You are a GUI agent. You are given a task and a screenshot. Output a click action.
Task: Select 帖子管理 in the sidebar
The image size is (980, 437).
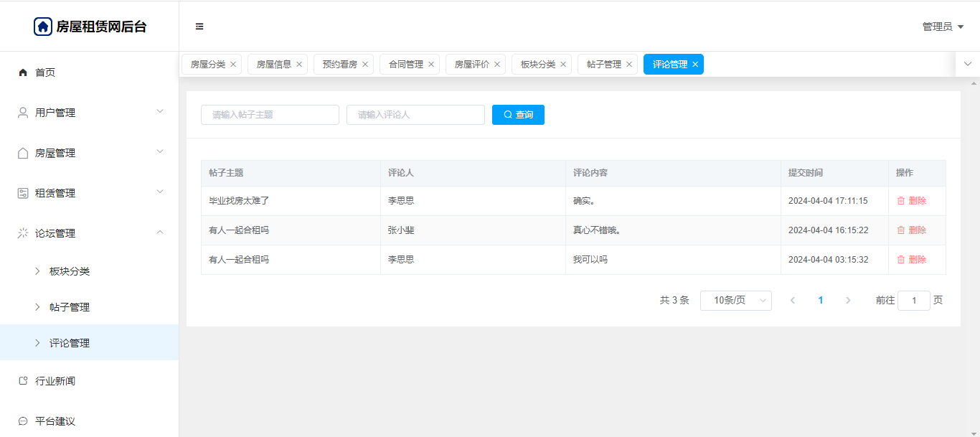pos(70,307)
